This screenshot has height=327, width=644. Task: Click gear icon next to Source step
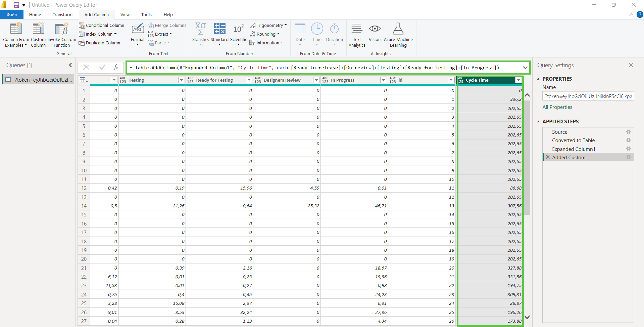tap(628, 132)
